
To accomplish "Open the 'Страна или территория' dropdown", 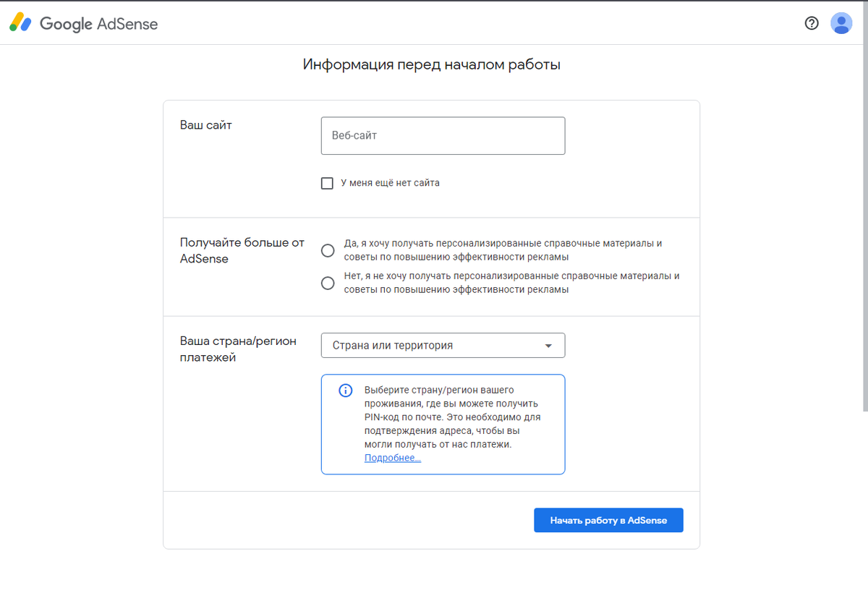I will [x=443, y=345].
